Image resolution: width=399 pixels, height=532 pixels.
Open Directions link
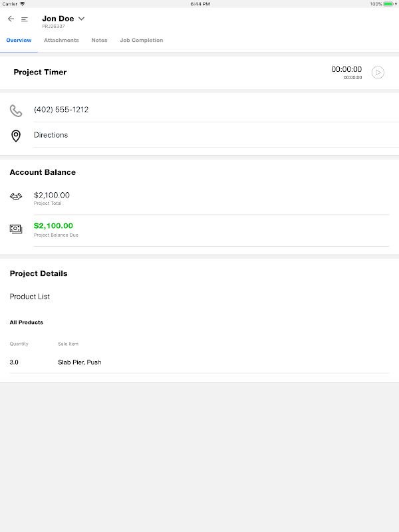(x=51, y=135)
